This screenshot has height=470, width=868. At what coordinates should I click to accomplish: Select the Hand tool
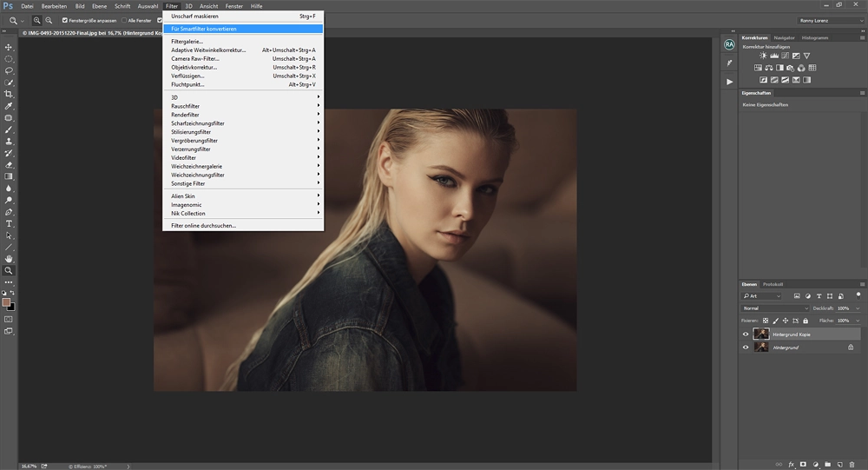[x=9, y=259]
